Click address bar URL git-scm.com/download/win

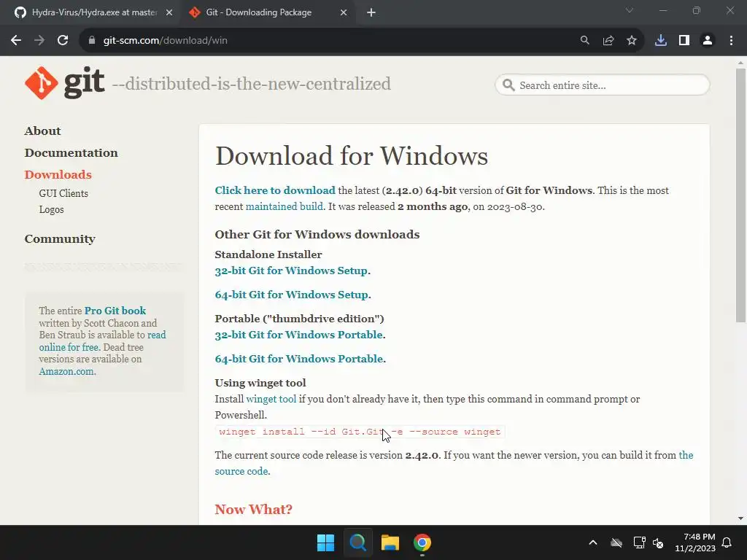pos(166,41)
